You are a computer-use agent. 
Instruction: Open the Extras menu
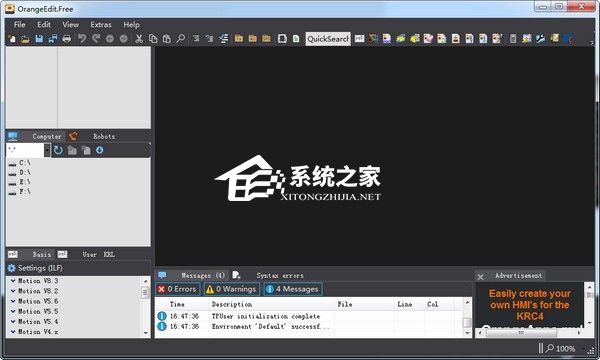point(101,24)
